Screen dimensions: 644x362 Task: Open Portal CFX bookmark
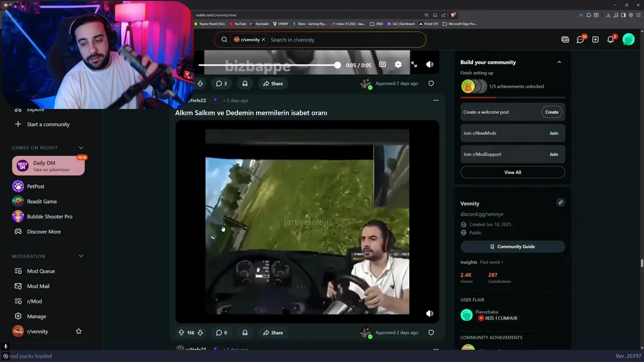[429, 24]
